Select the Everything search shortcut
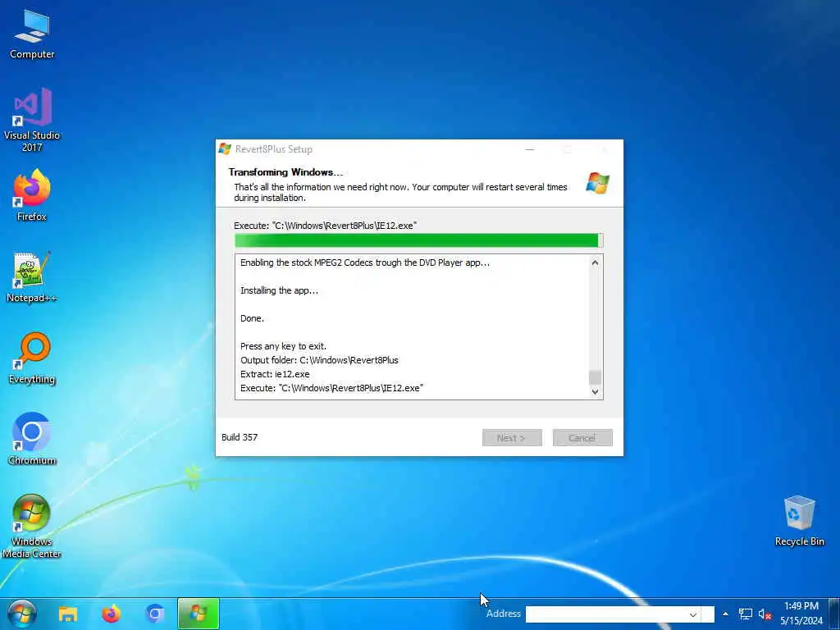This screenshot has height=630, width=840. pos(32,358)
